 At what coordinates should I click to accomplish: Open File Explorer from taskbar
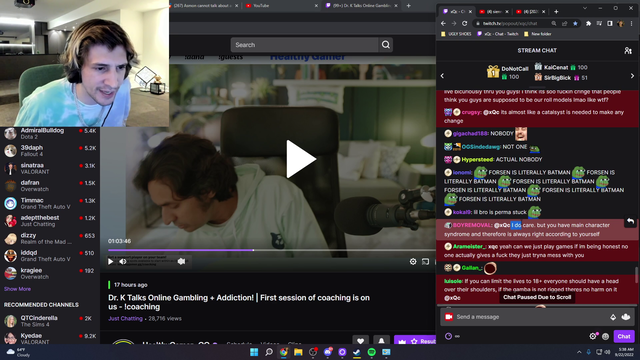point(298,352)
